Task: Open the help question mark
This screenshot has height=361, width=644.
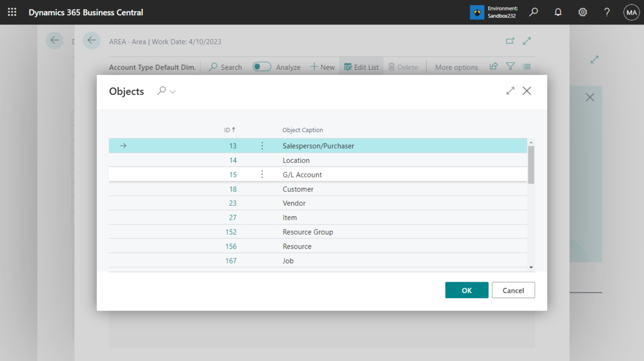Action: point(607,12)
